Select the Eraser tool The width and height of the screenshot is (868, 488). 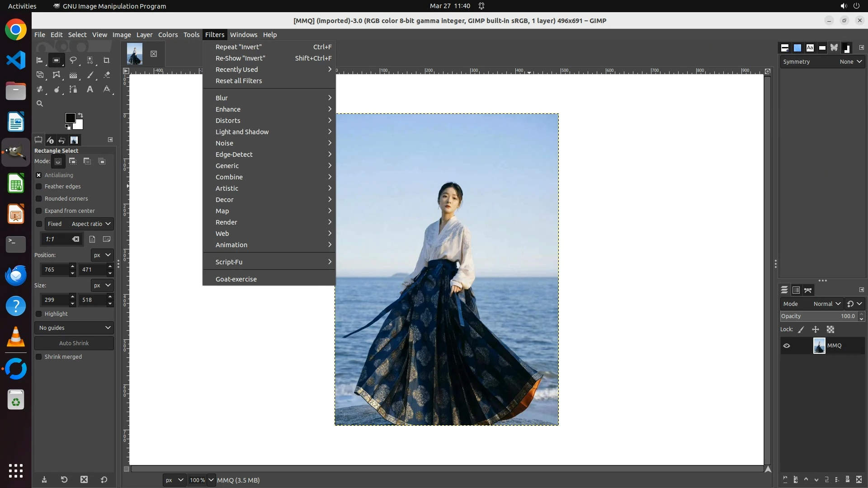[x=107, y=75]
